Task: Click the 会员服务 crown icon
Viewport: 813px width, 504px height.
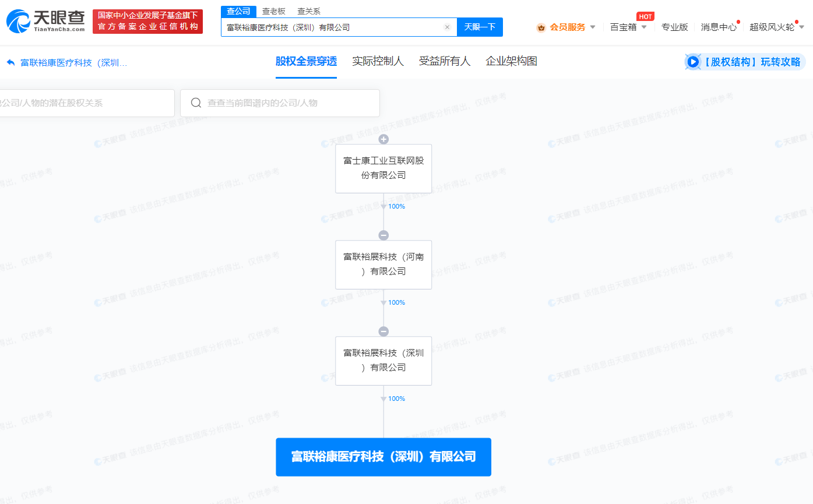Action: (541, 27)
